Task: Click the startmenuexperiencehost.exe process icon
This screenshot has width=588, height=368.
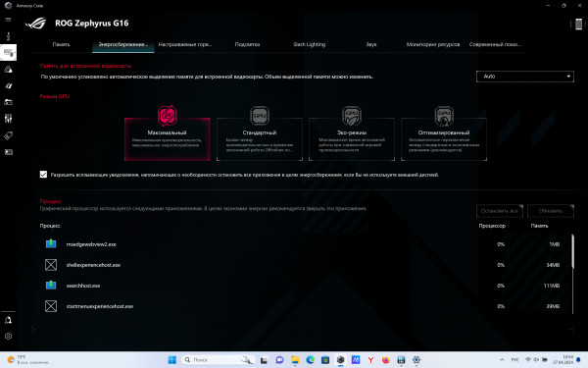Action: click(x=51, y=306)
